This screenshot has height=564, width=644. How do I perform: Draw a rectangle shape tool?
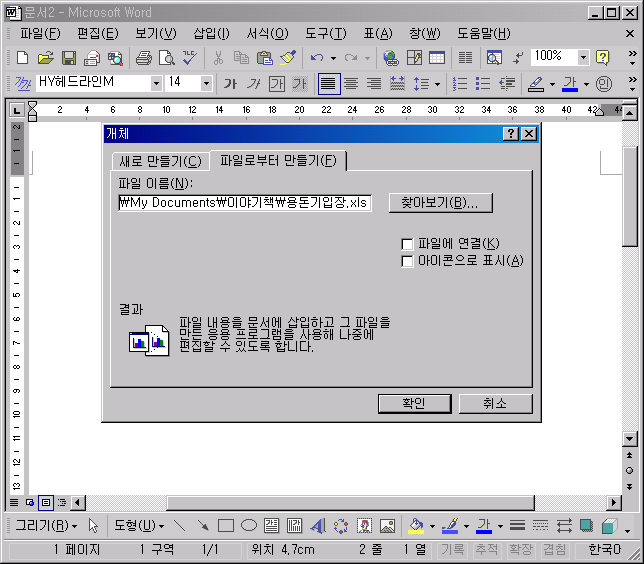tap(225, 525)
